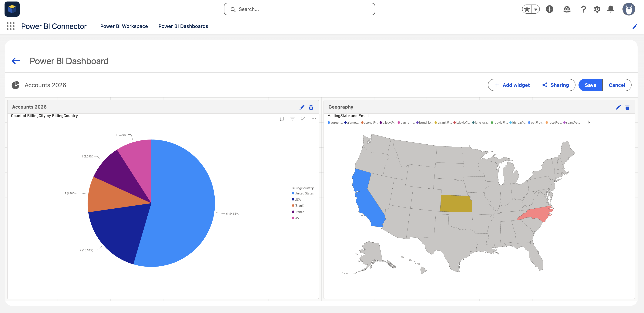Open the help question mark
The image size is (644, 313).
tap(583, 9)
